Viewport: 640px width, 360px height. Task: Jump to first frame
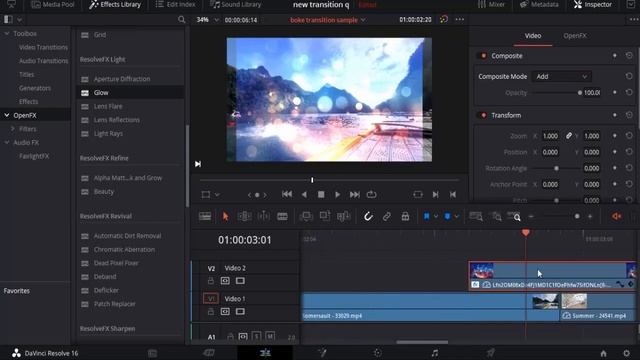click(x=287, y=194)
